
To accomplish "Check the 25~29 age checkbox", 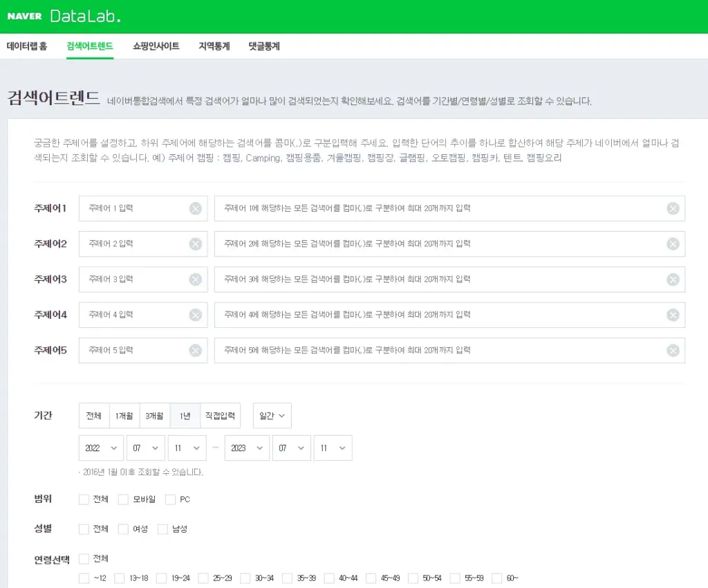I will pyautogui.click(x=203, y=578).
